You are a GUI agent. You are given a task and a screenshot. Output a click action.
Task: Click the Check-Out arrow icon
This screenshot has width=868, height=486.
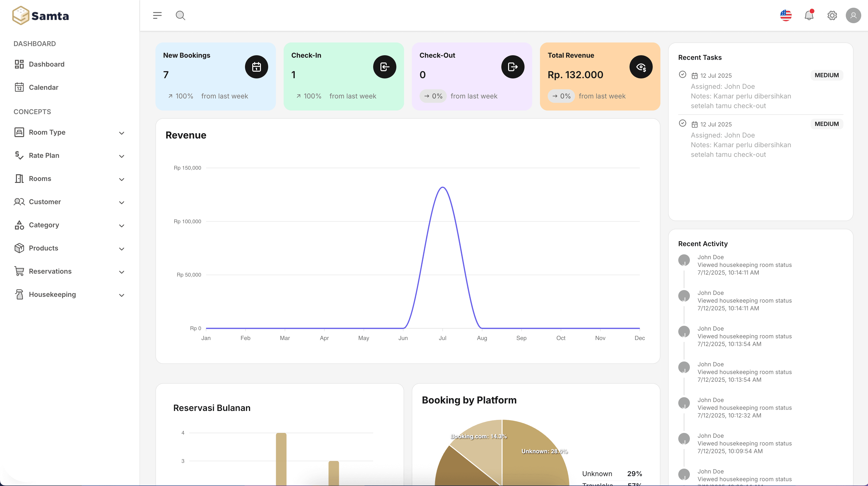[512, 67]
